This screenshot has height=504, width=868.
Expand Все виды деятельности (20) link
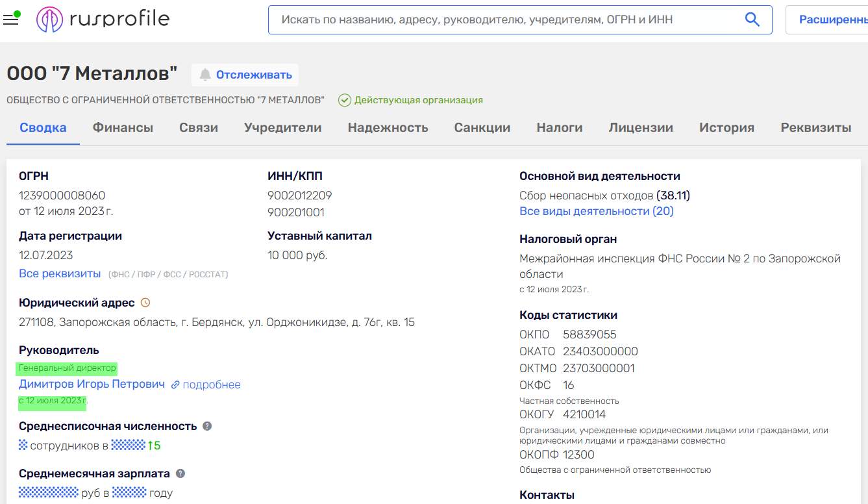coord(596,211)
